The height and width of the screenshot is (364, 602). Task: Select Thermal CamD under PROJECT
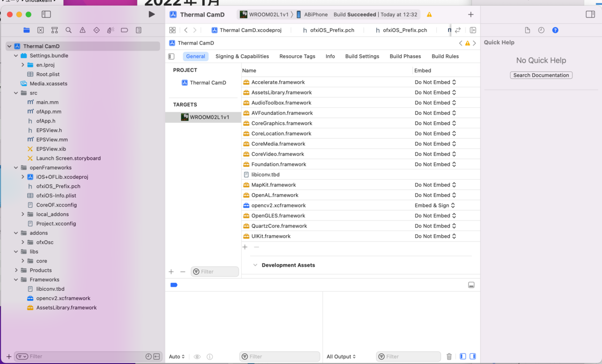point(204,83)
